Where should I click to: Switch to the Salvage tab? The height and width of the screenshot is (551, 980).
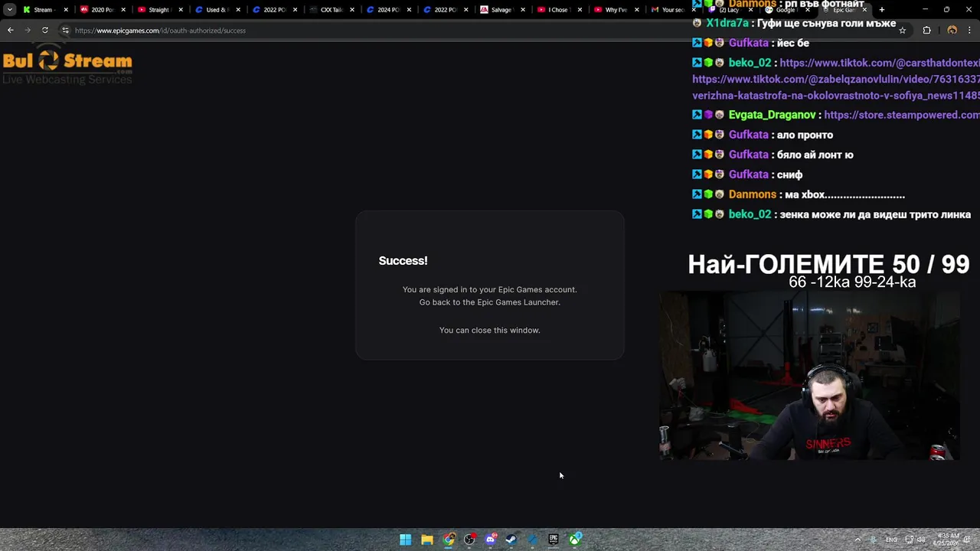[502, 10]
